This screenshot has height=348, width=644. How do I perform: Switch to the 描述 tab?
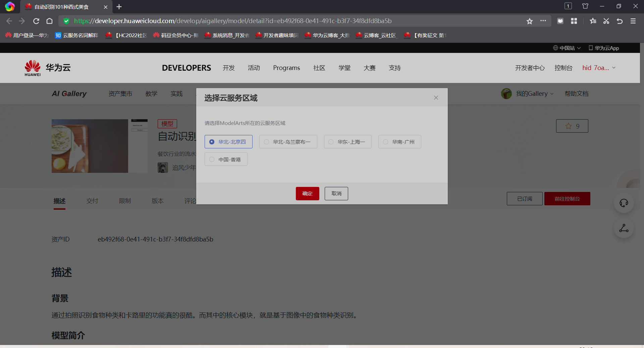coord(59,201)
